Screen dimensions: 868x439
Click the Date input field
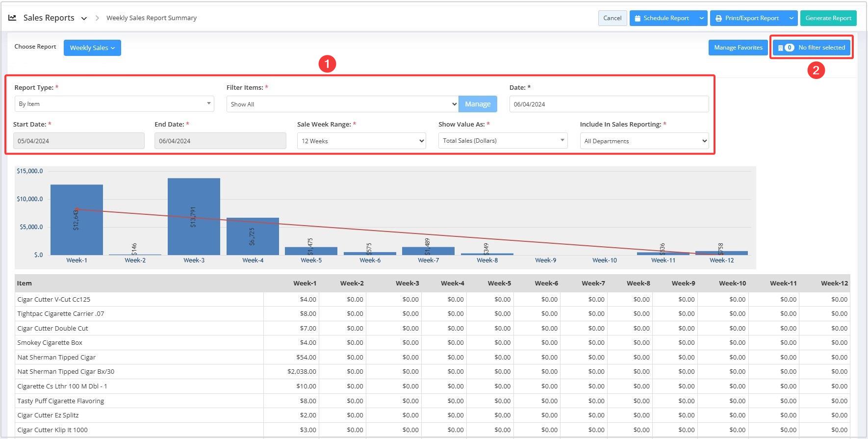pyautogui.click(x=609, y=104)
